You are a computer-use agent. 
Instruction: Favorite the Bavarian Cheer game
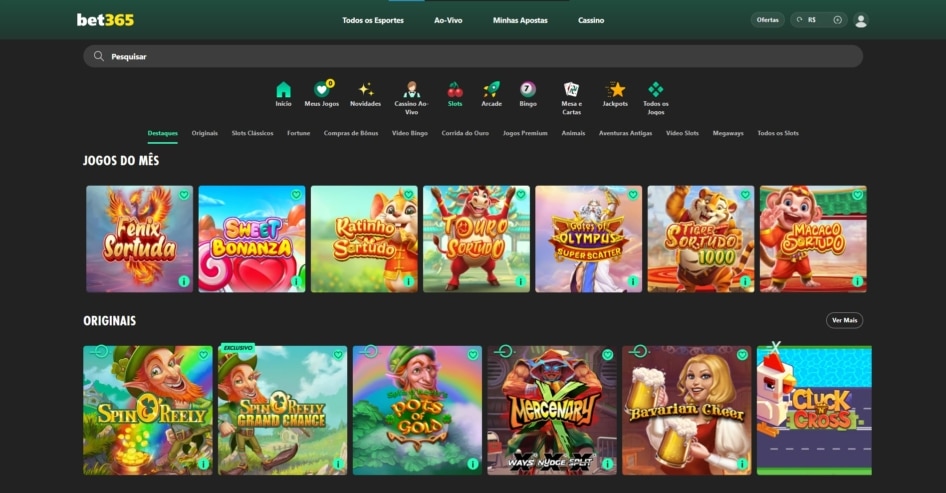(x=742, y=355)
